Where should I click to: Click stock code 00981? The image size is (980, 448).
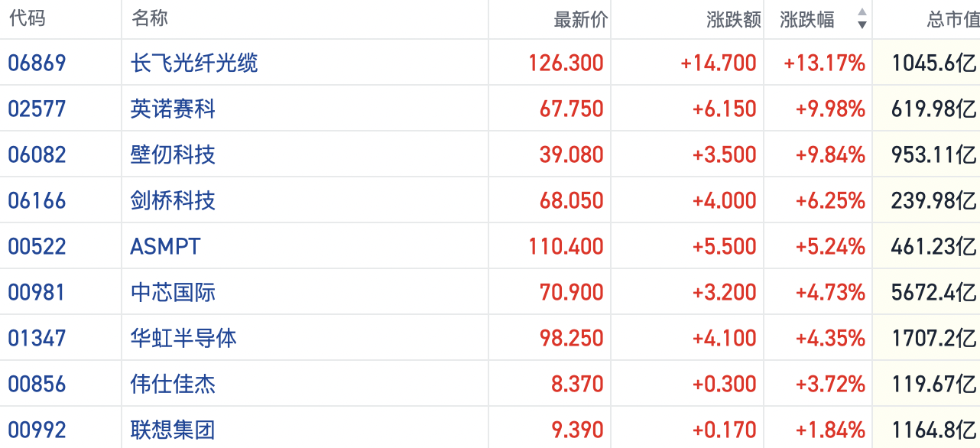(37, 292)
